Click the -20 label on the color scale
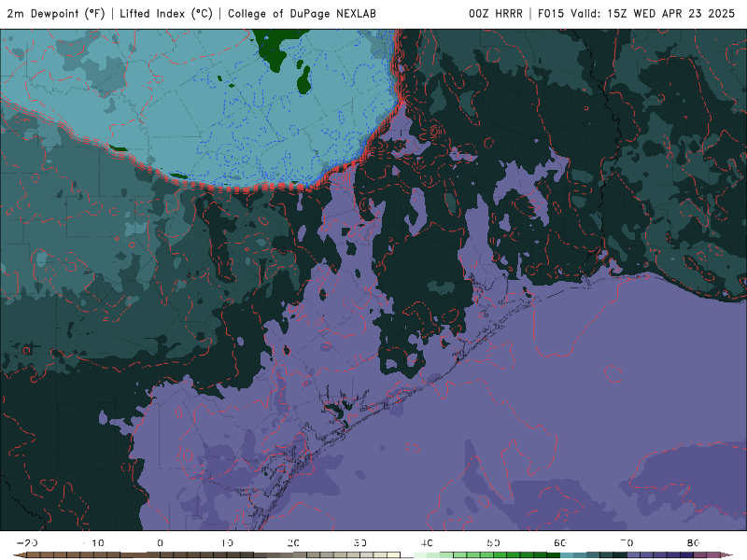Image resolution: width=747 pixels, height=560 pixels. (x=27, y=543)
